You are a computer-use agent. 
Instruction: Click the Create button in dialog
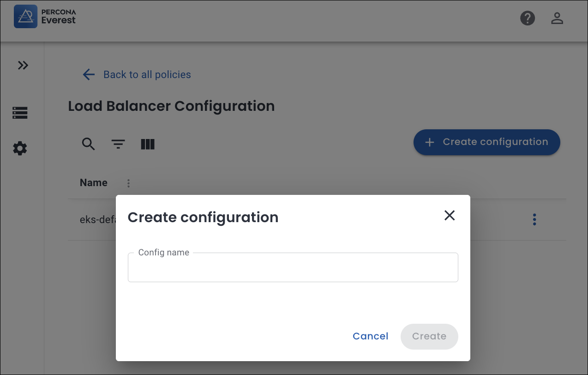click(429, 336)
